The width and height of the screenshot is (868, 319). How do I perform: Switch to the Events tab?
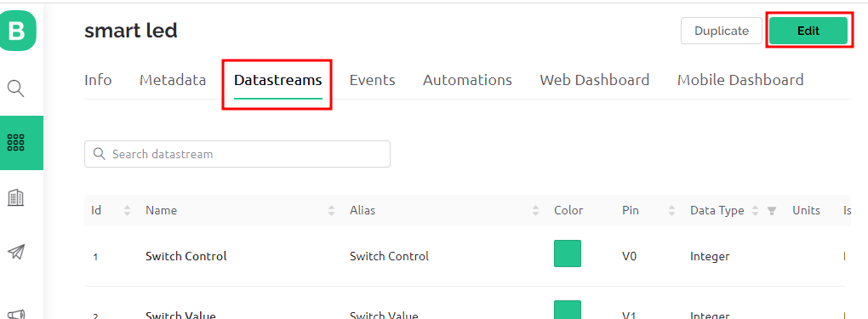pos(372,80)
